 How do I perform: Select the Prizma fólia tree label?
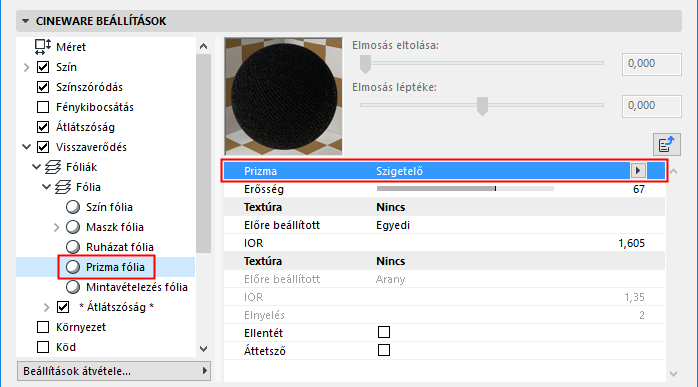click(115, 267)
